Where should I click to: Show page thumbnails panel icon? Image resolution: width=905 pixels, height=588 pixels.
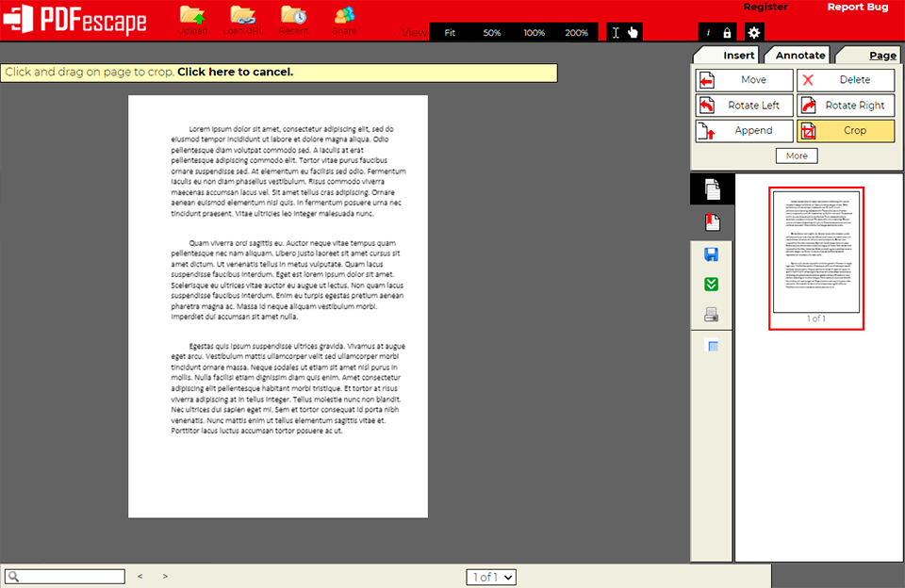point(713,189)
